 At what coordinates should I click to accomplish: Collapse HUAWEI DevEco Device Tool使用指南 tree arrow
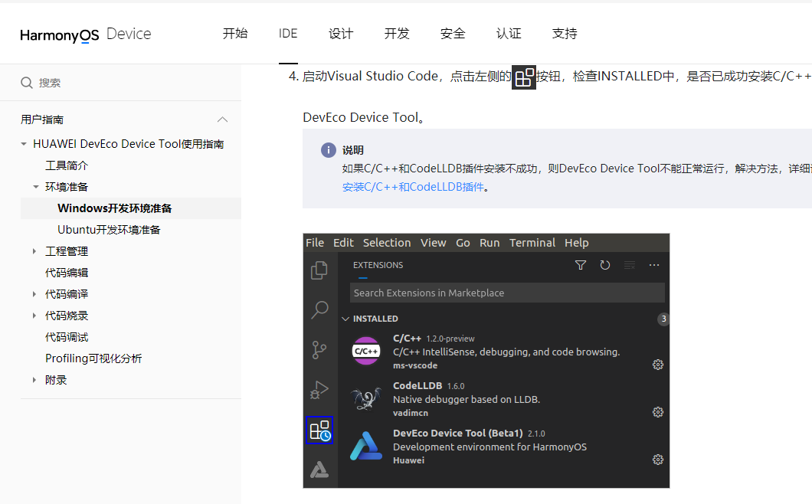point(24,144)
